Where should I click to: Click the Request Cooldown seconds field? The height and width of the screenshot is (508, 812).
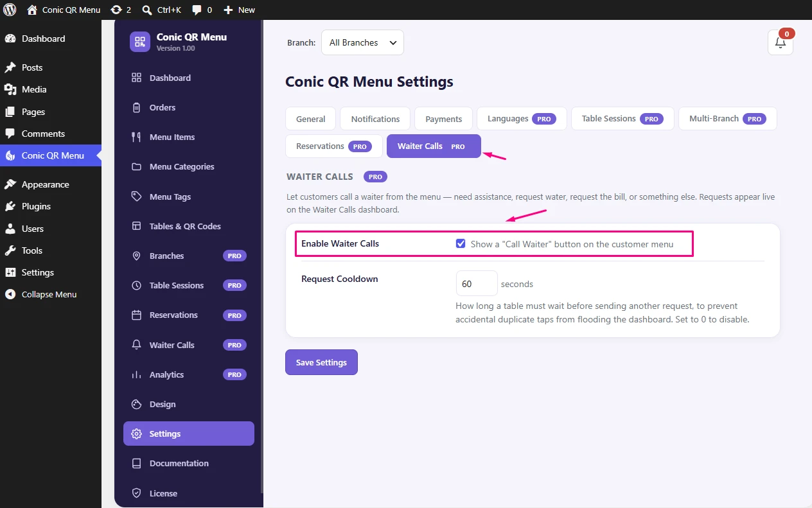point(477,283)
